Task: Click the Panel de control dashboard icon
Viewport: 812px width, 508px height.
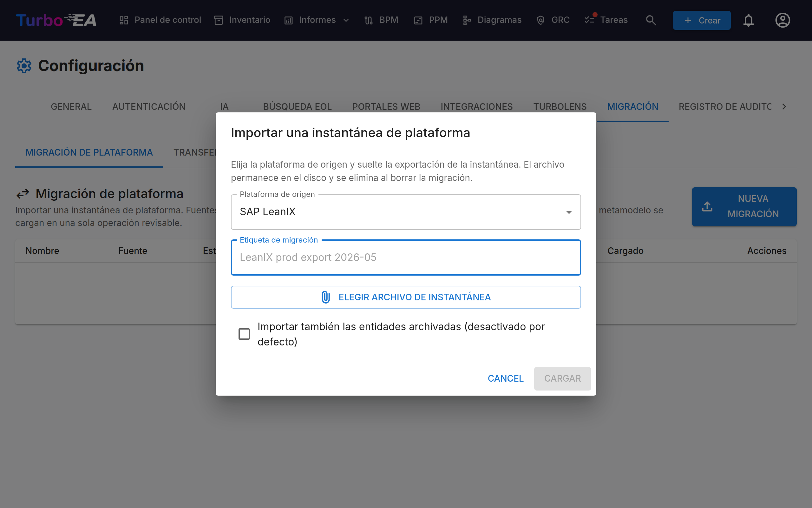Action: tap(124, 20)
